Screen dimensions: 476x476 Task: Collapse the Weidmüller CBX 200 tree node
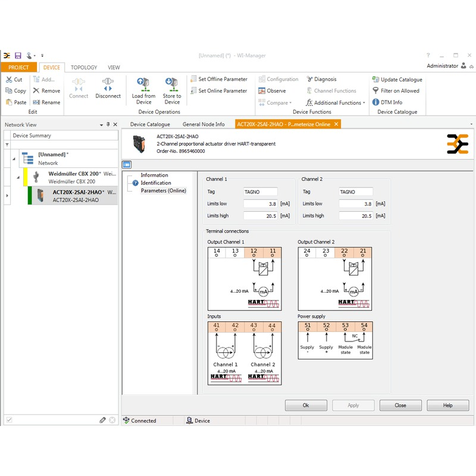[x=18, y=177]
